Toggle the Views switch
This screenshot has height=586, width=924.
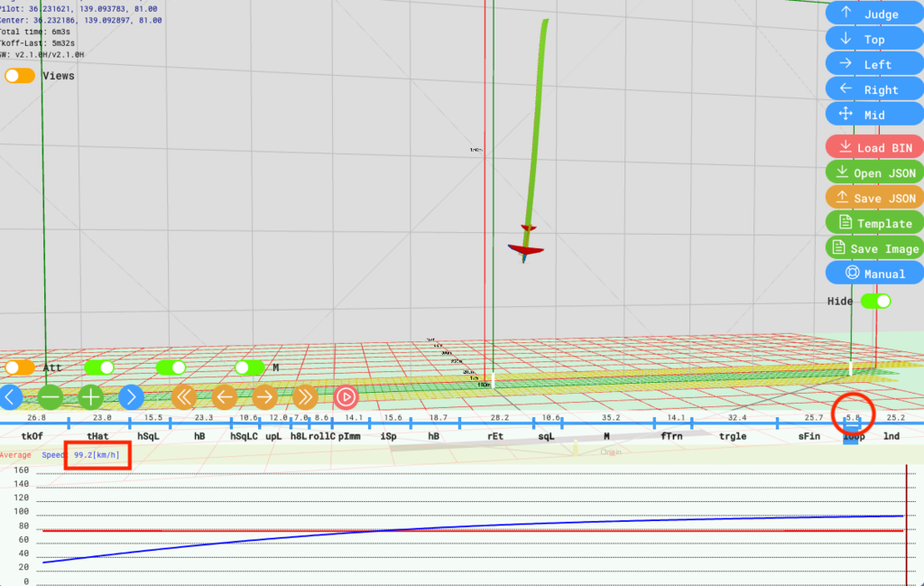click(x=20, y=76)
